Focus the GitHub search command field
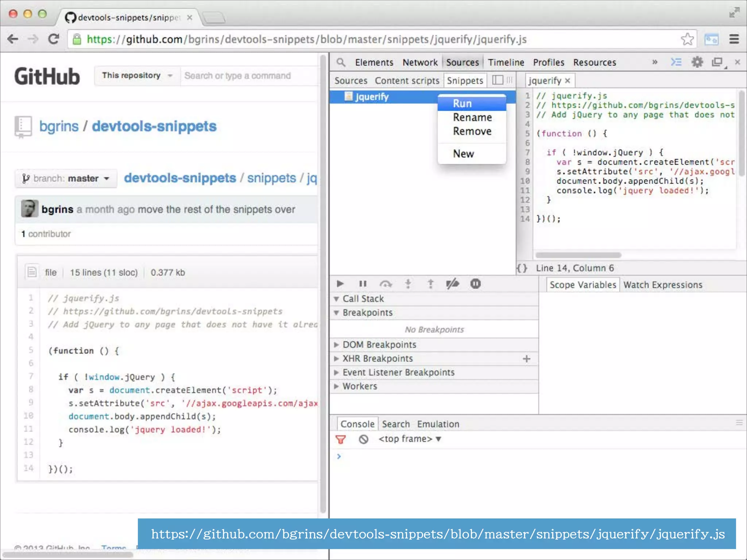The width and height of the screenshot is (747, 560). [249, 76]
